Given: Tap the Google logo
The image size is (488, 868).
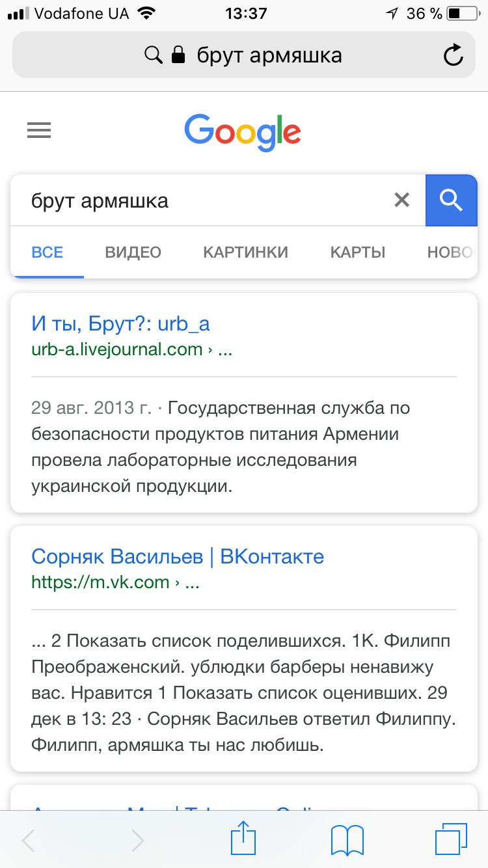Looking at the screenshot, I should pos(243,131).
